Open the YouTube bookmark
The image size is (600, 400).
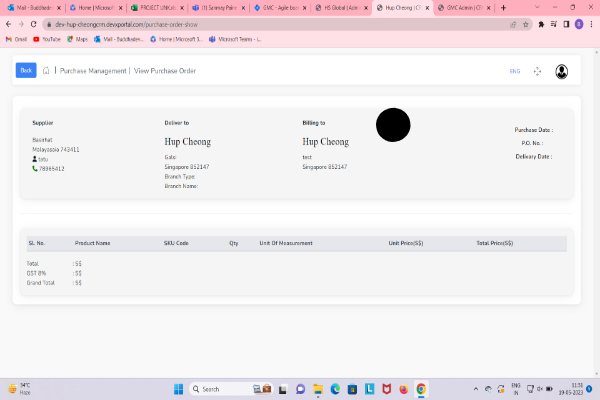[x=47, y=39]
